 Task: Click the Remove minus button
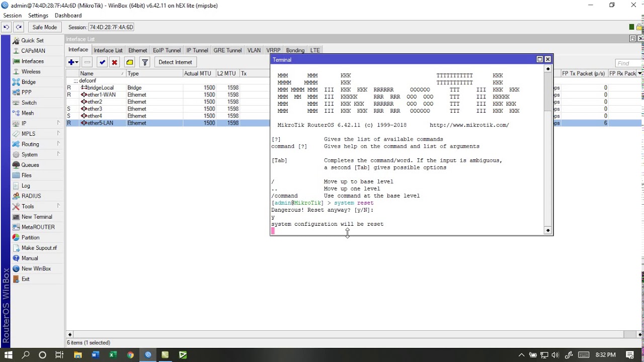pyautogui.click(x=88, y=62)
